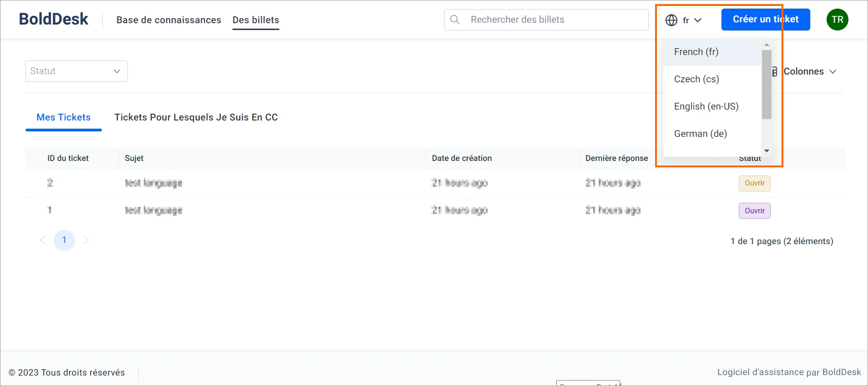Click Créer un ticket button
The width and height of the screenshot is (868, 386).
point(766,20)
